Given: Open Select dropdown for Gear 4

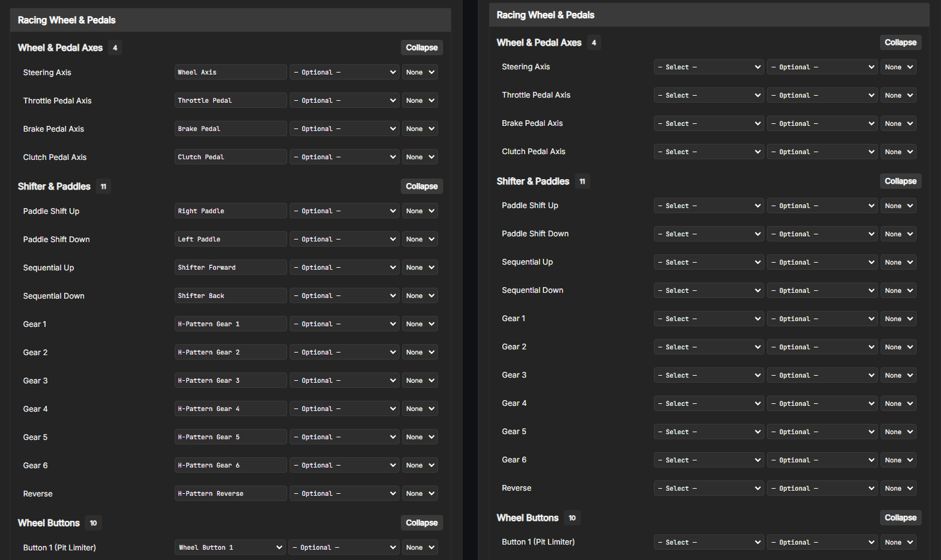Looking at the screenshot, I should pos(709,403).
